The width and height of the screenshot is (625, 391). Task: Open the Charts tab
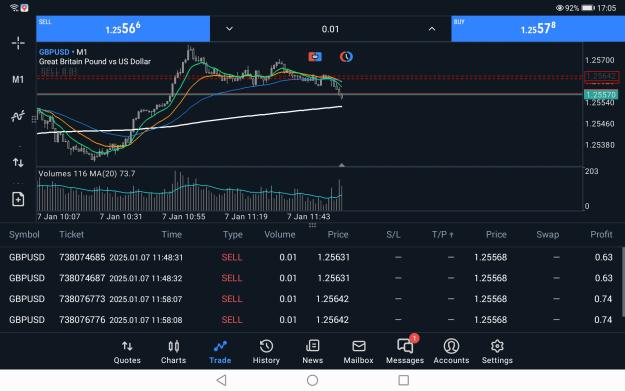(173, 352)
